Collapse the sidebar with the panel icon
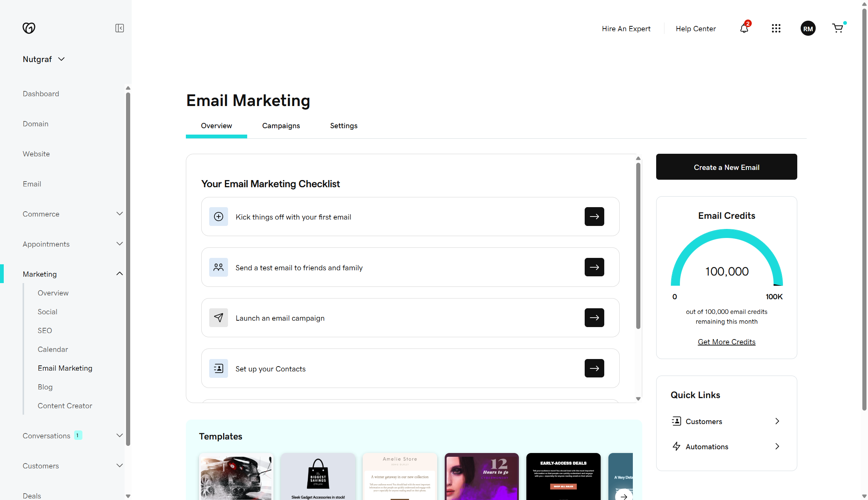 [119, 28]
